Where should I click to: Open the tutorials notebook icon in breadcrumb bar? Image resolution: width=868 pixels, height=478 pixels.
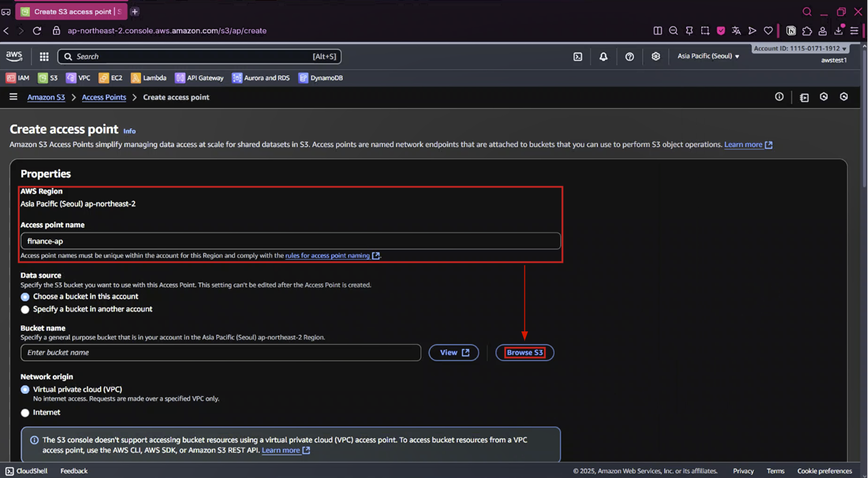[804, 98]
